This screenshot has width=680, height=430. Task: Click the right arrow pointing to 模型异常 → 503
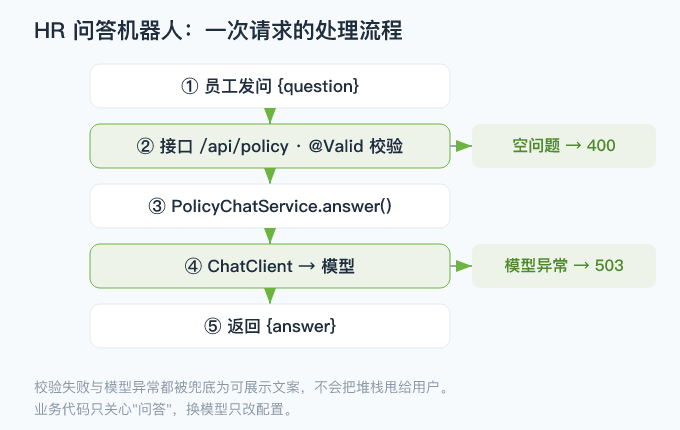[x=461, y=266]
